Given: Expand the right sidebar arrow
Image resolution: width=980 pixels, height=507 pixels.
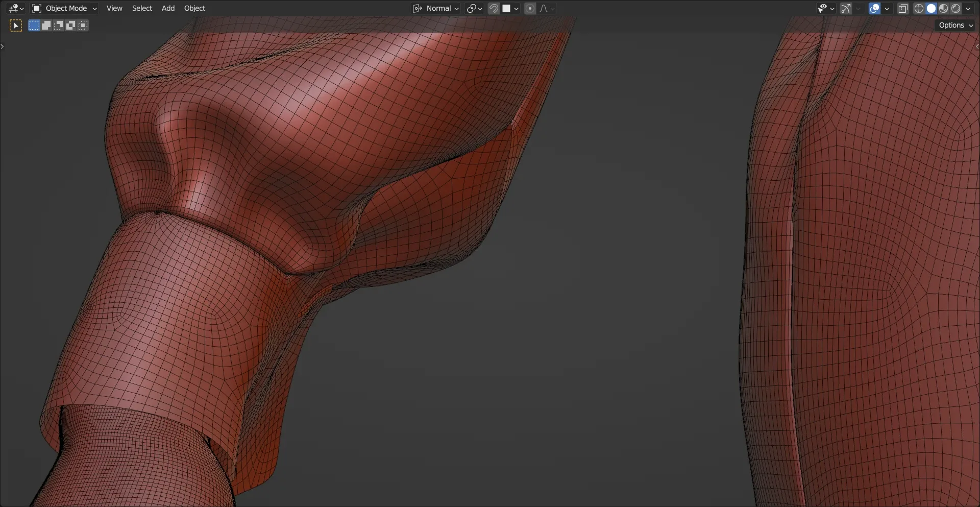Looking at the screenshot, I should click(977, 46).
